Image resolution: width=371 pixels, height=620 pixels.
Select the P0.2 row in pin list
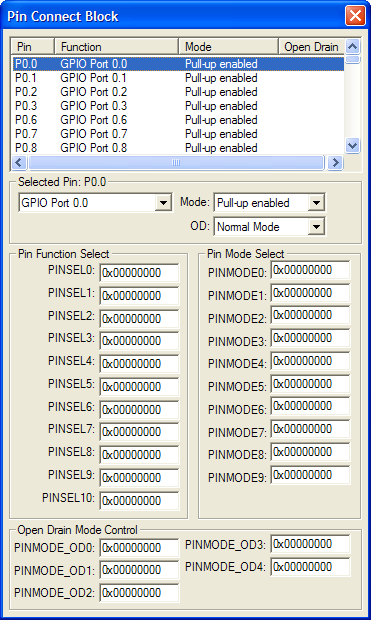point(178,92)
